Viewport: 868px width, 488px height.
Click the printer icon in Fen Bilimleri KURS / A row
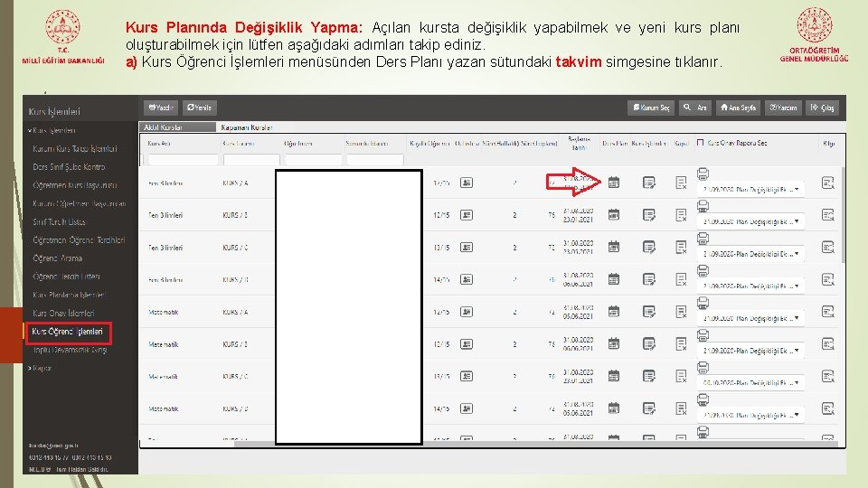(703, 174)
